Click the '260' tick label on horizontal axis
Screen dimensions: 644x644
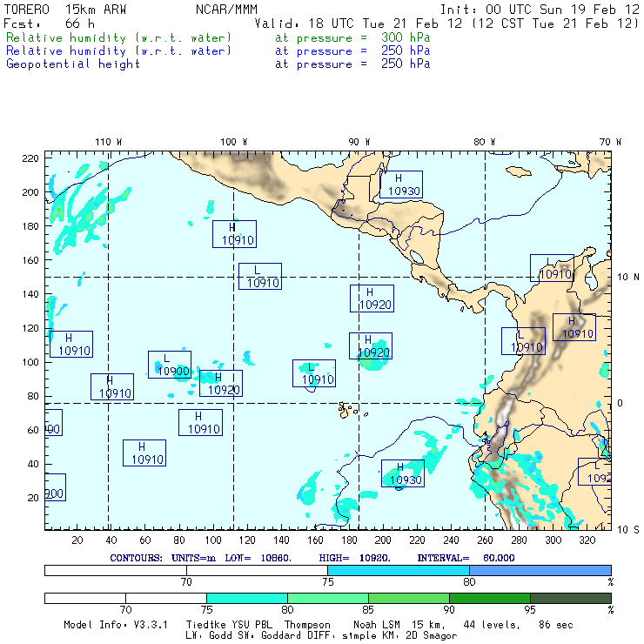click(485, 540)
